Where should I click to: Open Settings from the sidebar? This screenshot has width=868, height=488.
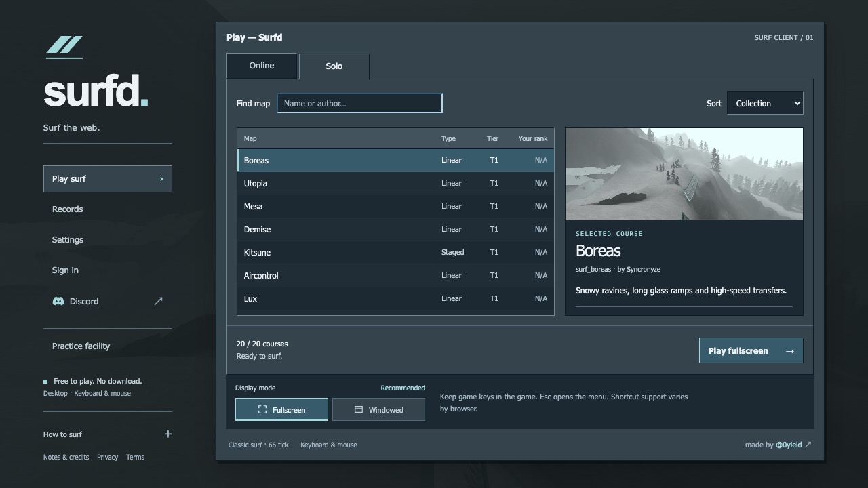click(x=108, y=240)
